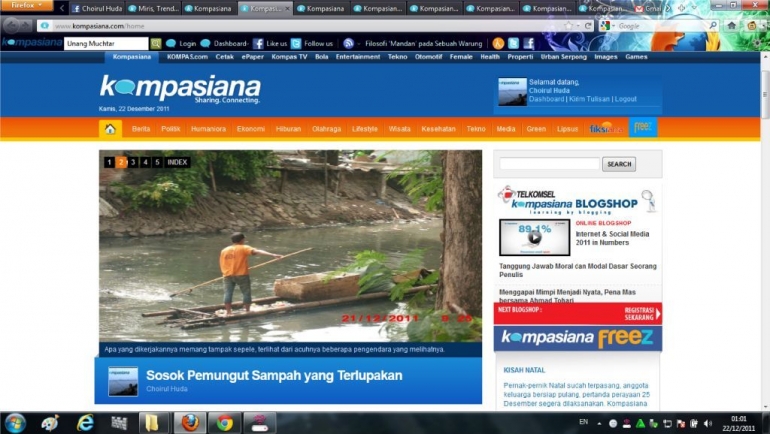
Task: Click the small Facebook icon after headline
Action: tap(529, 44)
